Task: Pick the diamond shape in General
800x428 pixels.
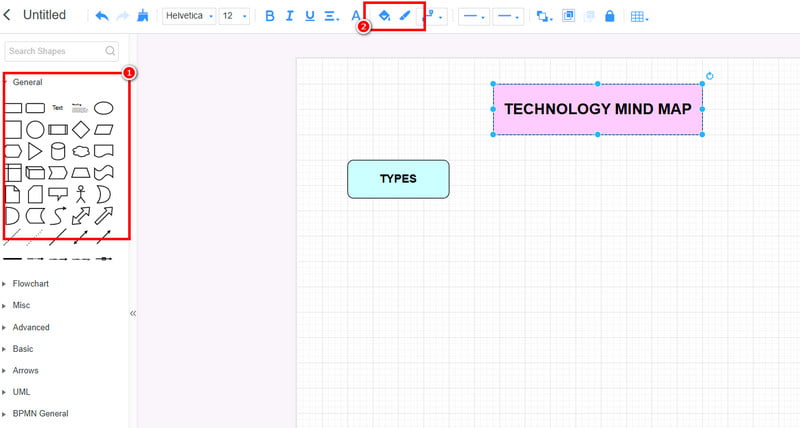Action: coord(80,129)
